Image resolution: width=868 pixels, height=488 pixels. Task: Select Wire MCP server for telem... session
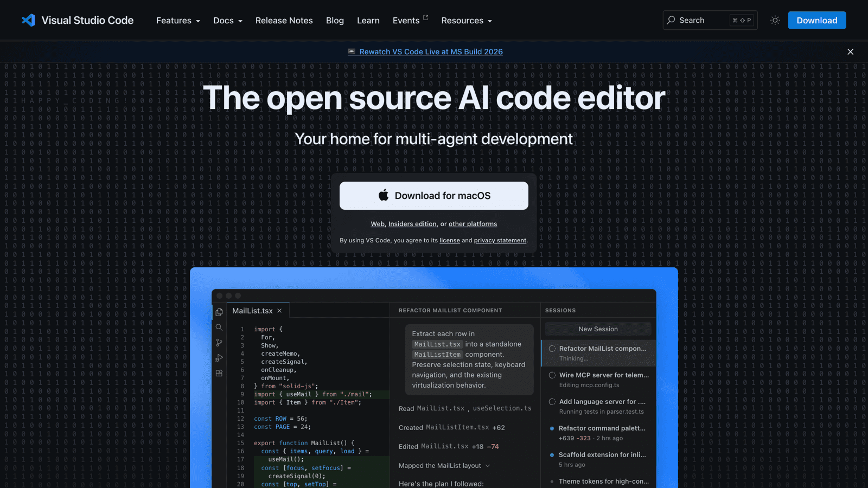tap(598, 380)
